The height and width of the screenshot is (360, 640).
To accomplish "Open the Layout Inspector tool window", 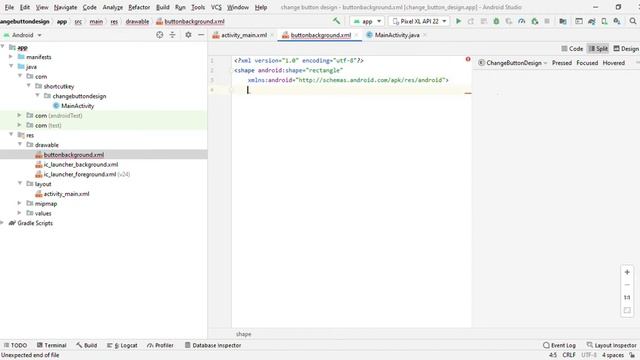I will coord(611,345).
